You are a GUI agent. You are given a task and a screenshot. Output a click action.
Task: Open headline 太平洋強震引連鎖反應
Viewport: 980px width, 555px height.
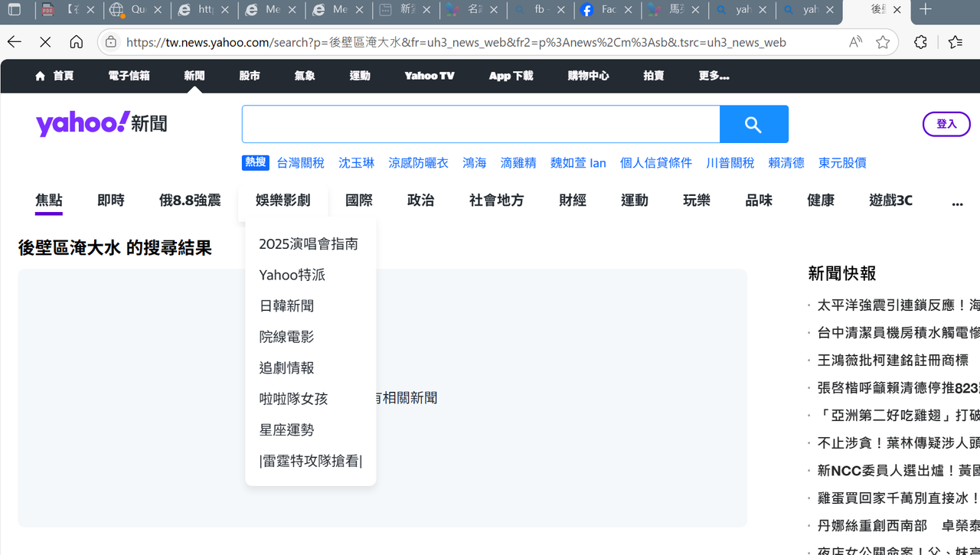tap(898, 305)
